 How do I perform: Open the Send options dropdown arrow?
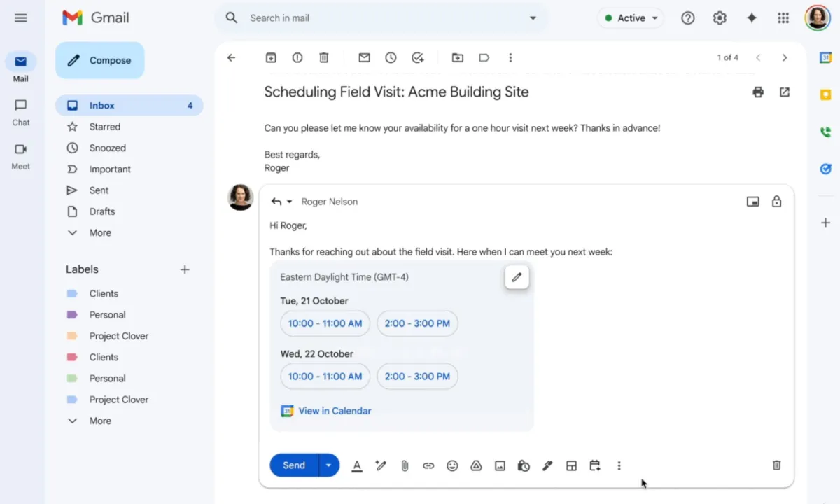pyautogui.click(x=329, y=465)
